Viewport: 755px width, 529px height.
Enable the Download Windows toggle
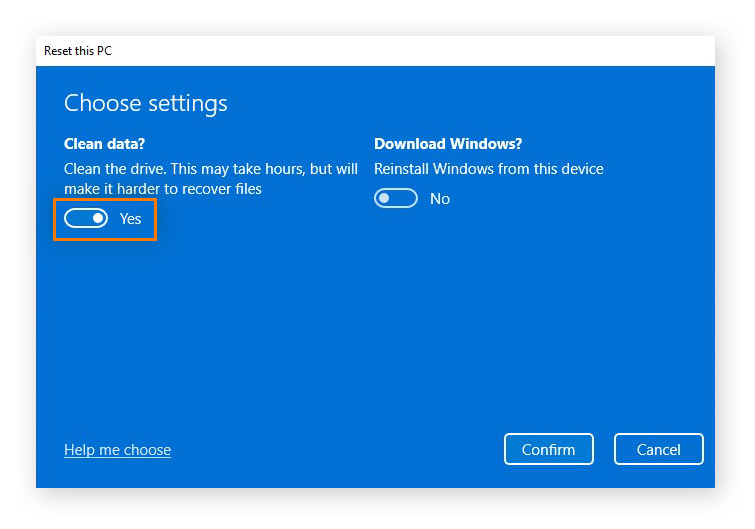coord(396,198)
